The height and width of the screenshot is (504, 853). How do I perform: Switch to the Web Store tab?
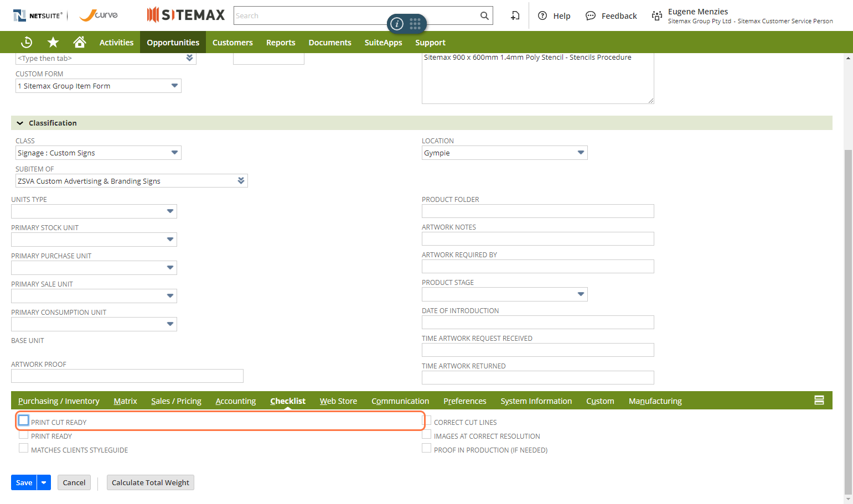338,401
